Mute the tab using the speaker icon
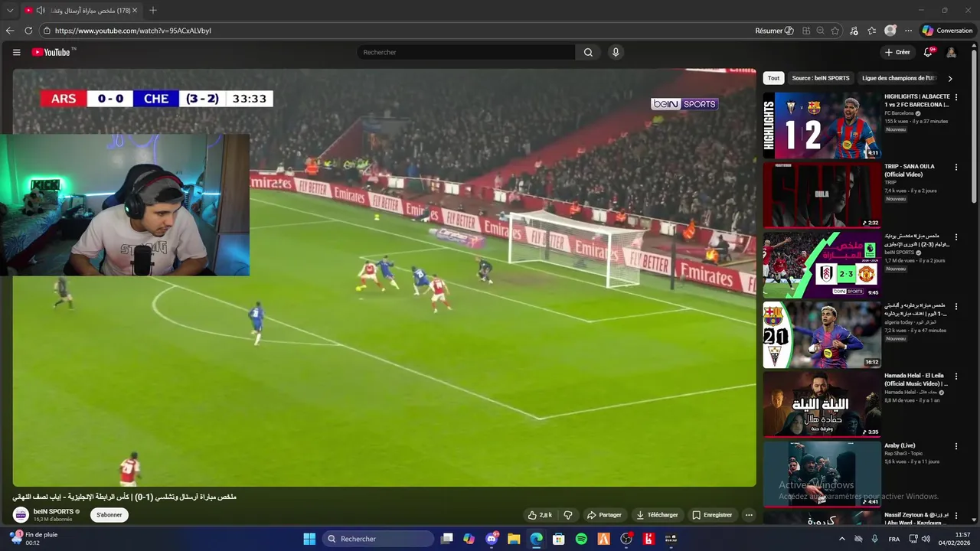Viewport: 980px width, 551px height. coord(41,11)
